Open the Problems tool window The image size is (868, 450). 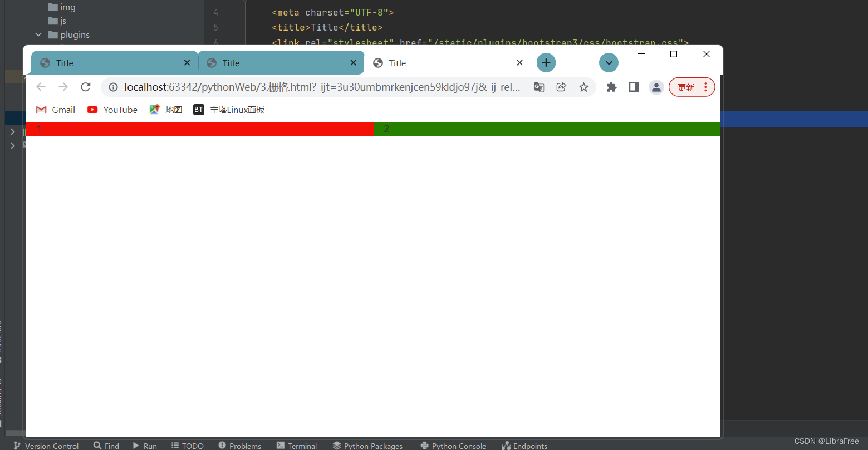click(x=240, y=446)
